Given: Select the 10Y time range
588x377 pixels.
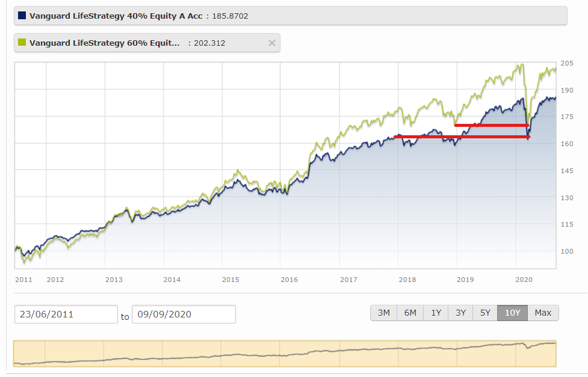Looking at the screenshot, I should (x=513, y=313).
